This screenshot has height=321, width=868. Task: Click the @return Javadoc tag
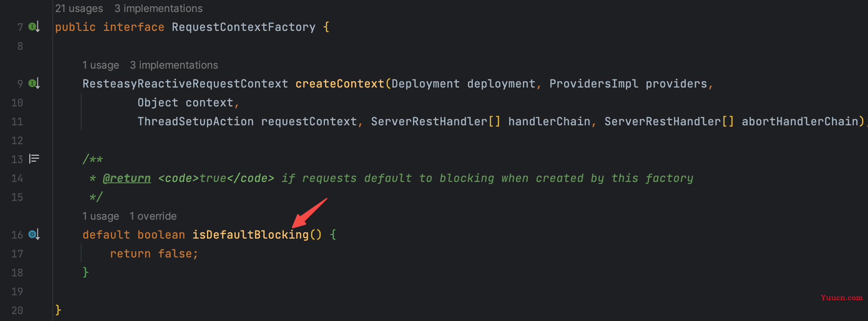pyautogui.click(x=127, y=178)
